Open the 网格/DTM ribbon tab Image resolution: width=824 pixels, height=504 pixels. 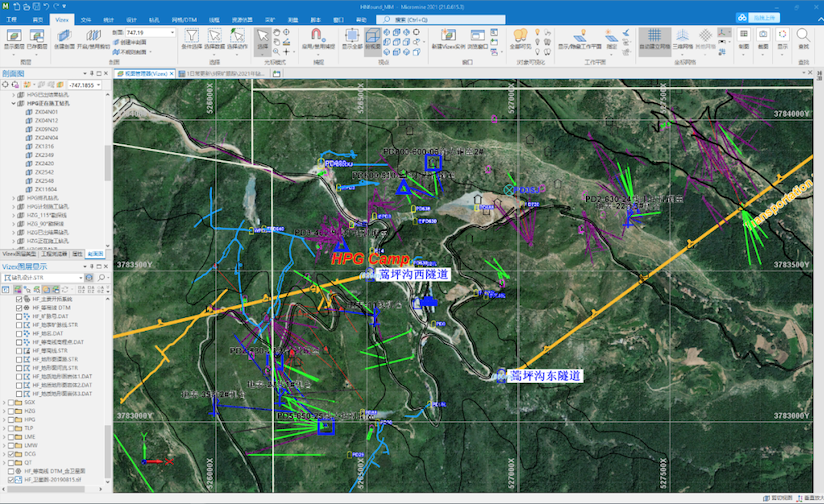(x=184, y=19)
